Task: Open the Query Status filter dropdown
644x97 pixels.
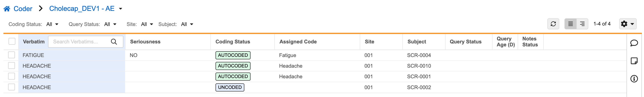Action: point(110,24)
